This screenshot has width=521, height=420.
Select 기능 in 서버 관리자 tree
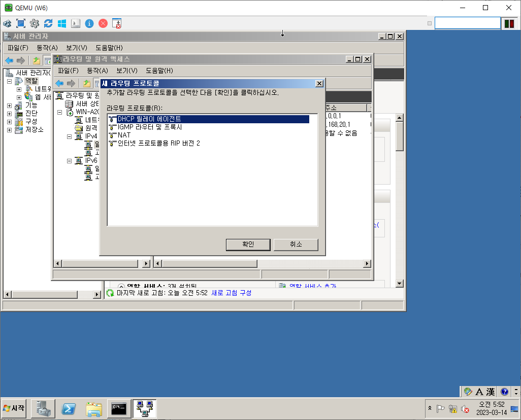[31, 105]
